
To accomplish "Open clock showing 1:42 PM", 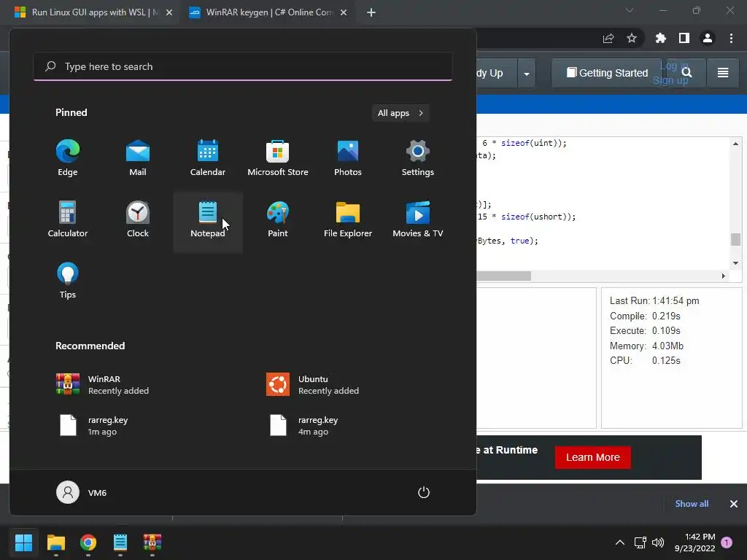I will coord(695,542).
